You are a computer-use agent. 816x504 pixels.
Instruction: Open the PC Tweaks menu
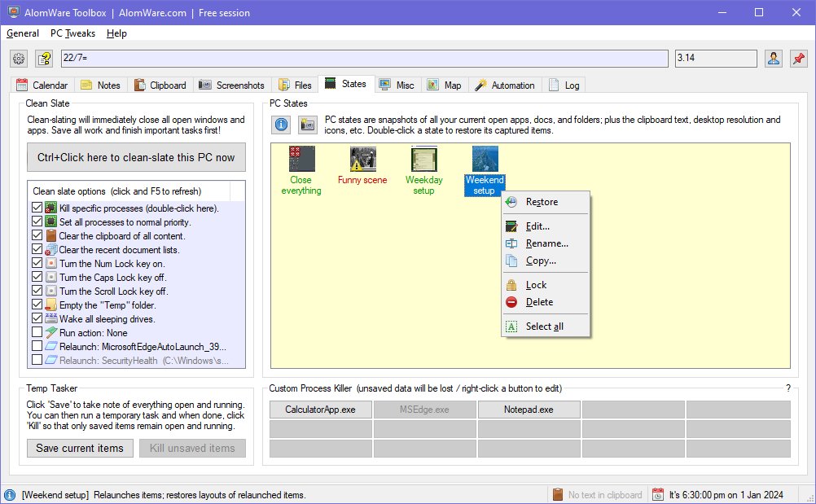pyautogui.click(x=72, y=33)
